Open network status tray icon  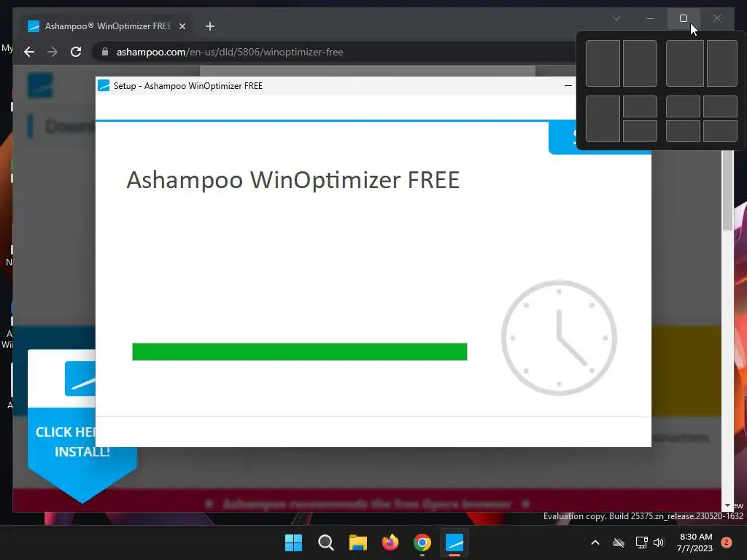(641, 542)
